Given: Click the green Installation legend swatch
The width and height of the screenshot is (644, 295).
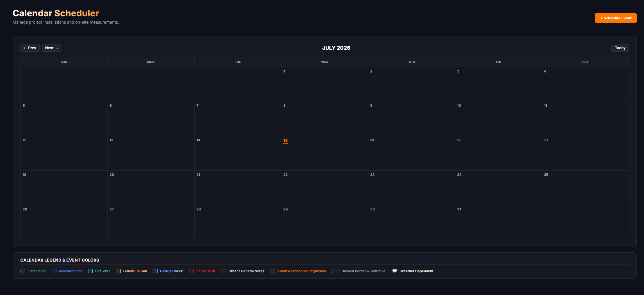Looking at the screenshot, I should click(23, 271).
